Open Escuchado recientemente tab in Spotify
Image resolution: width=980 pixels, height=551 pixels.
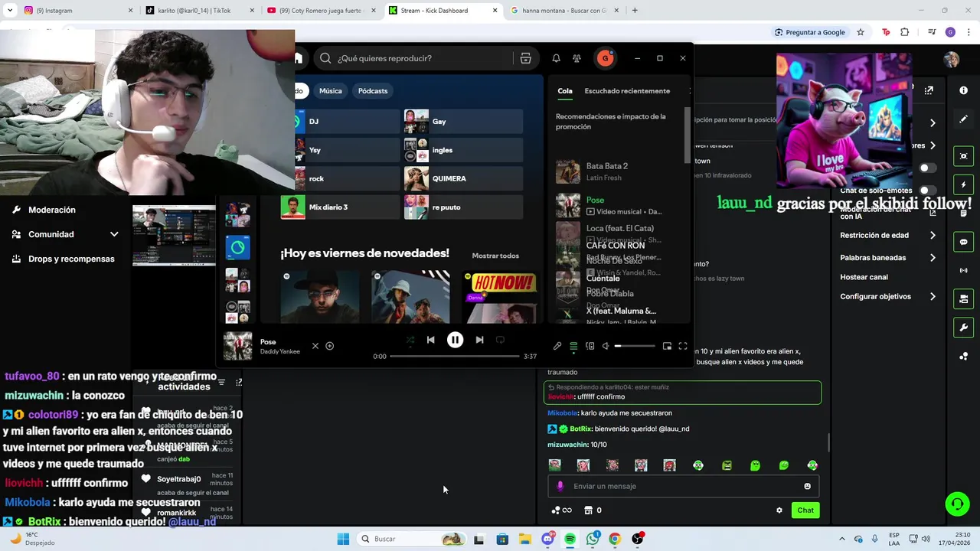click(x=627, y=91)
